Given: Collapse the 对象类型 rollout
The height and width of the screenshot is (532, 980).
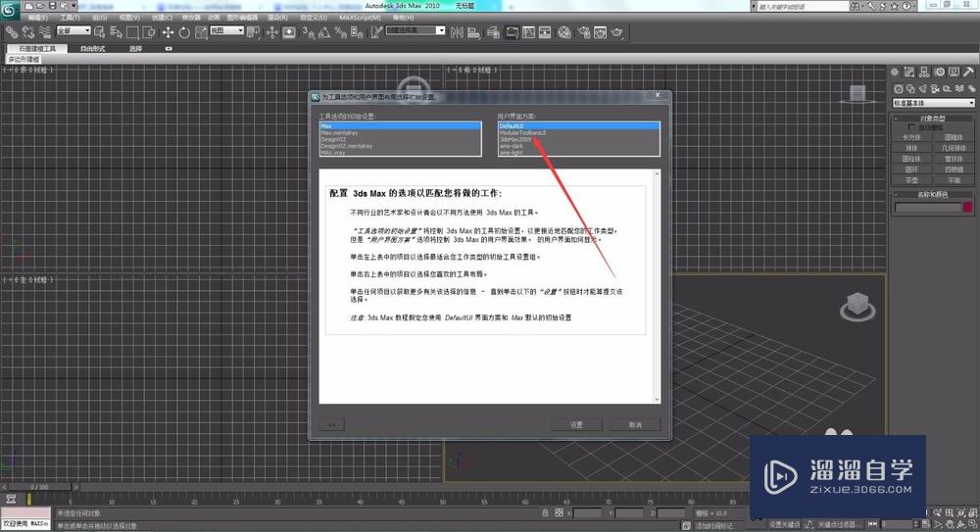Looking at the screenshot, I should coord(933,118).
